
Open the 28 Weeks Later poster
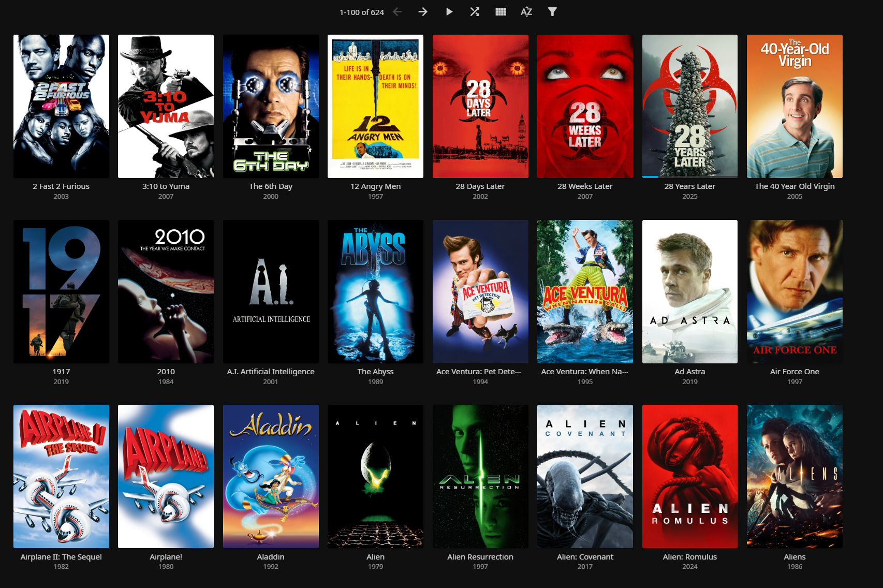[585, 106]
